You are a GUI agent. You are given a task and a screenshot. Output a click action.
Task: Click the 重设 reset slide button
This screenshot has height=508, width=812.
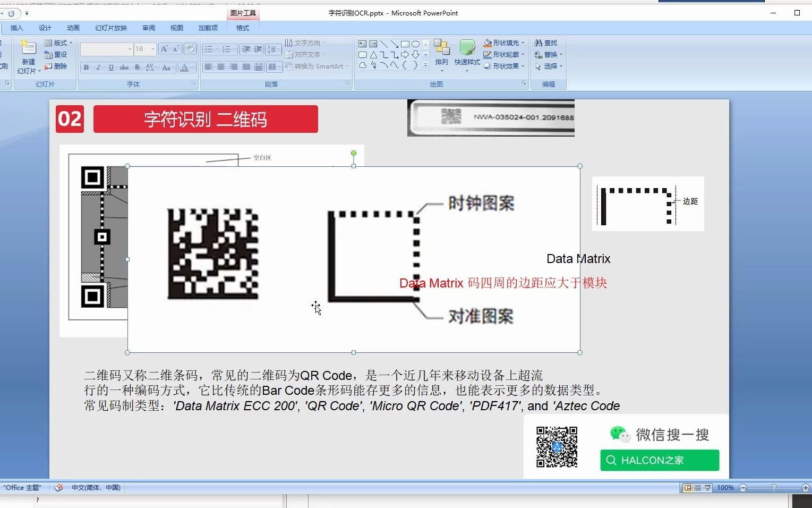56,54
